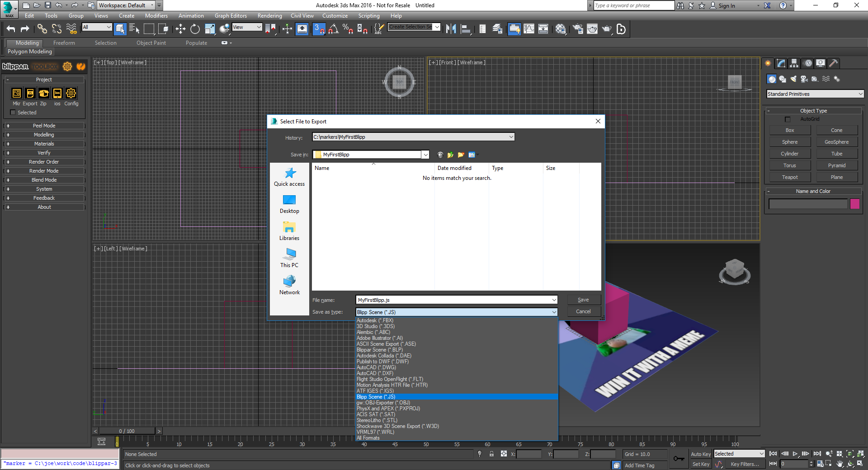Enable the AutoGrid checkbox
This screenshot has width=868, height=470.
click(x=788, y=119)
